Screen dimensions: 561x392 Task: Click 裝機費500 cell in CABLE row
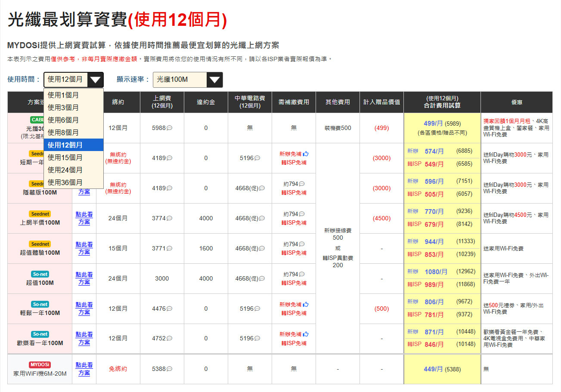point(338,128)
